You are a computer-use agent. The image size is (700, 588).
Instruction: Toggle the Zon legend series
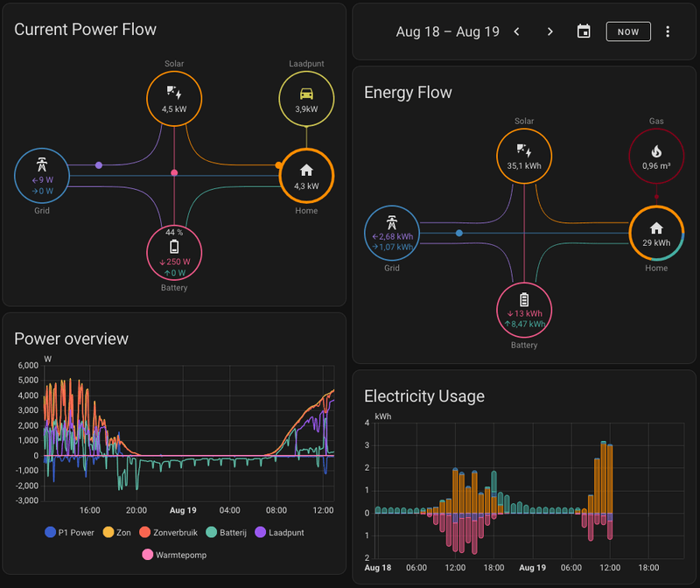pos(116,532)
